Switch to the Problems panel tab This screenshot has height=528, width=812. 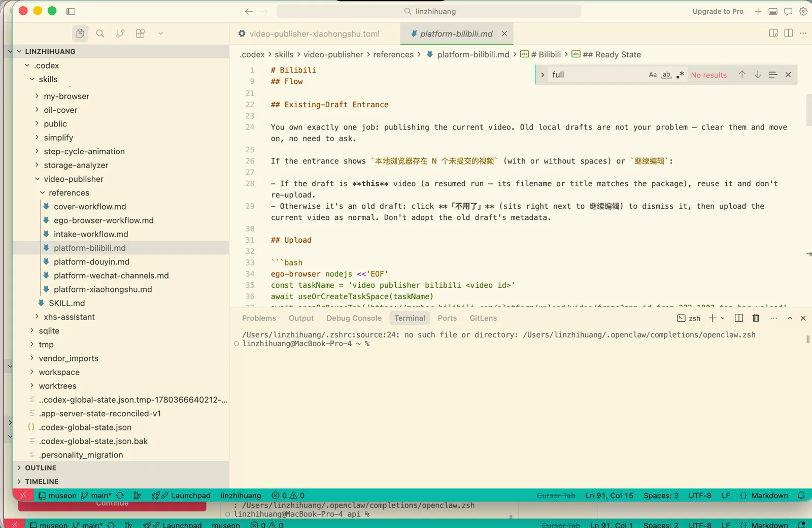point(259,318)
